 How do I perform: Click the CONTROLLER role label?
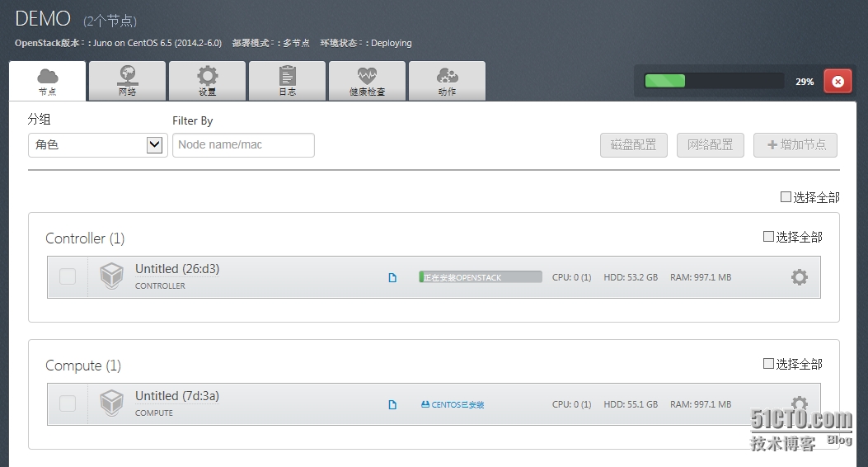tap(160, 285)
